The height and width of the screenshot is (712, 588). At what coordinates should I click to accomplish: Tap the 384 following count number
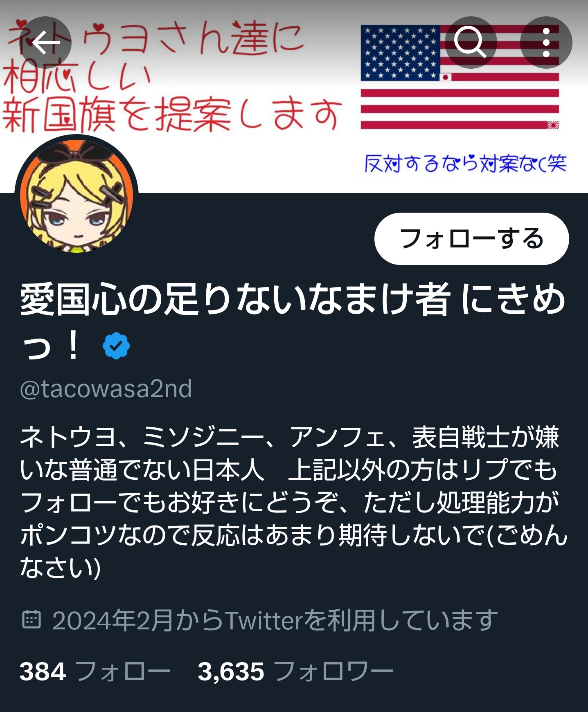(43, 672)
